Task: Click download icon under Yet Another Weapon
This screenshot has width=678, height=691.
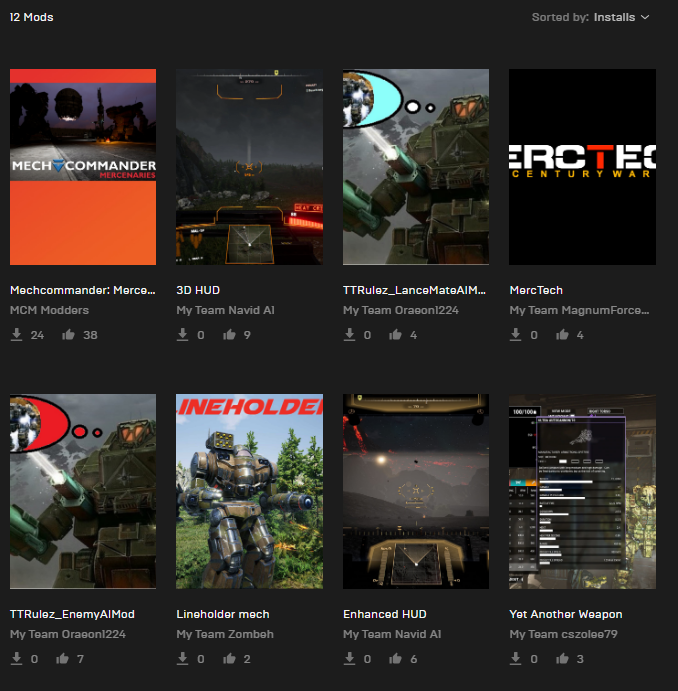Action: 516,659
